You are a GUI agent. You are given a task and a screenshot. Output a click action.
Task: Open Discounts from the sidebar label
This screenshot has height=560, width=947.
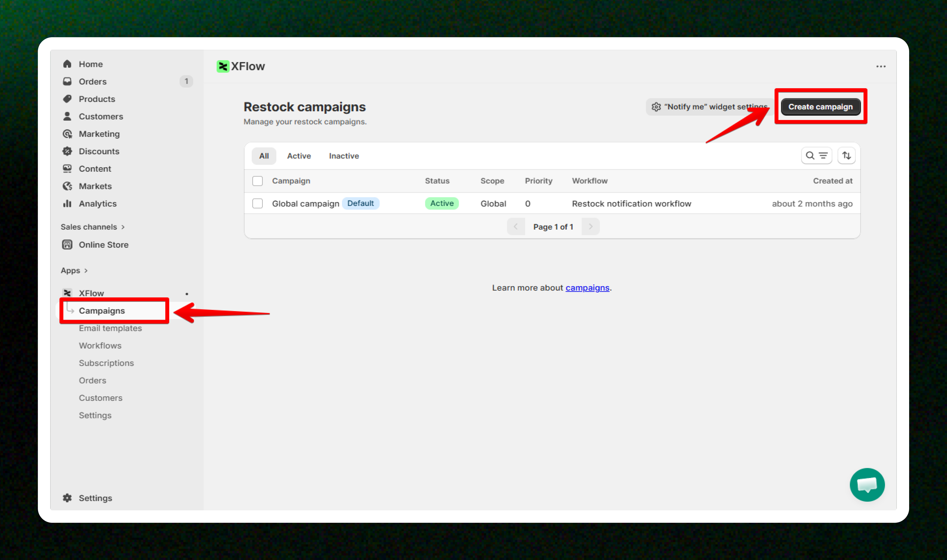coord(99,151)
